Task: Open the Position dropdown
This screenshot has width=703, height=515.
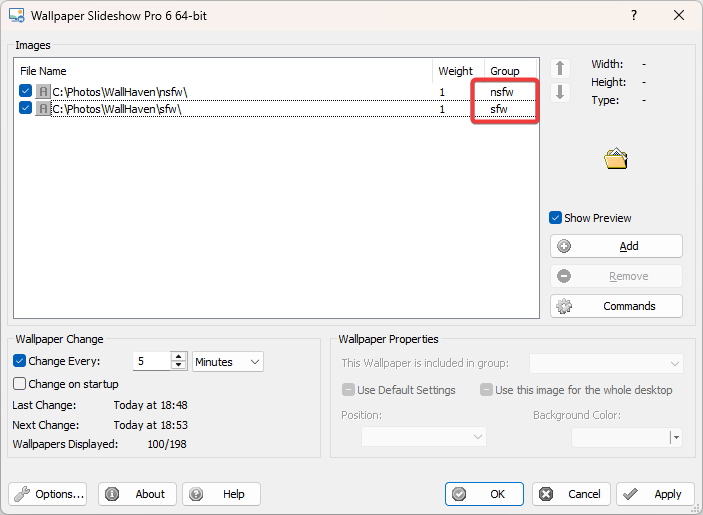Action: click(x=424, y=437)
